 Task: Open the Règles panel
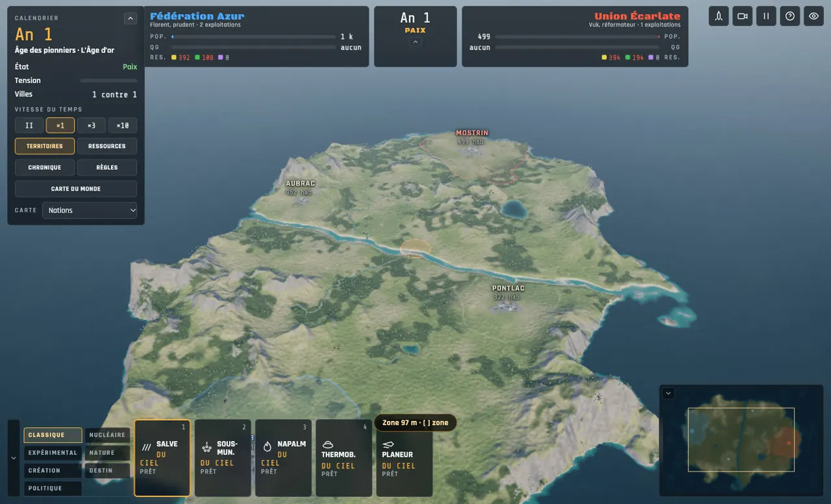tap(107, 167)
